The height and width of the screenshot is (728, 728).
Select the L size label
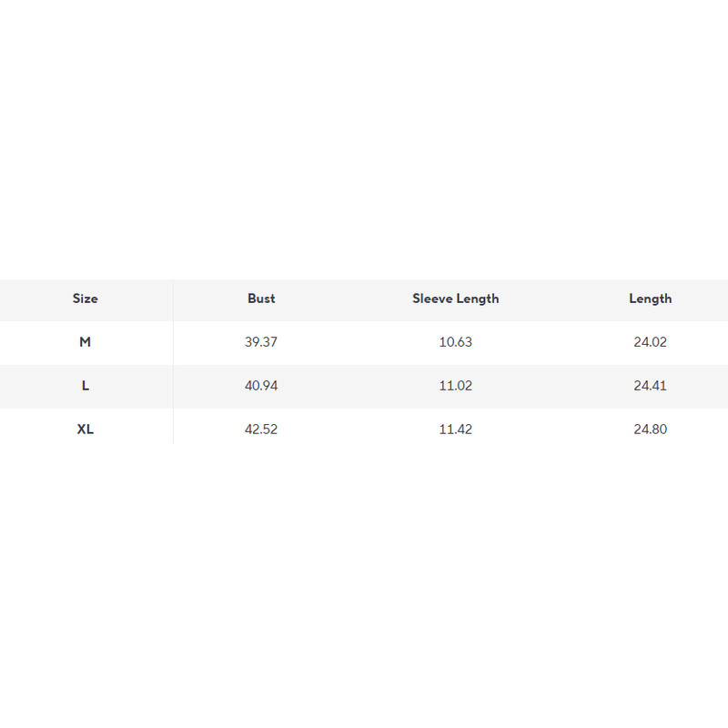point(85,386)
